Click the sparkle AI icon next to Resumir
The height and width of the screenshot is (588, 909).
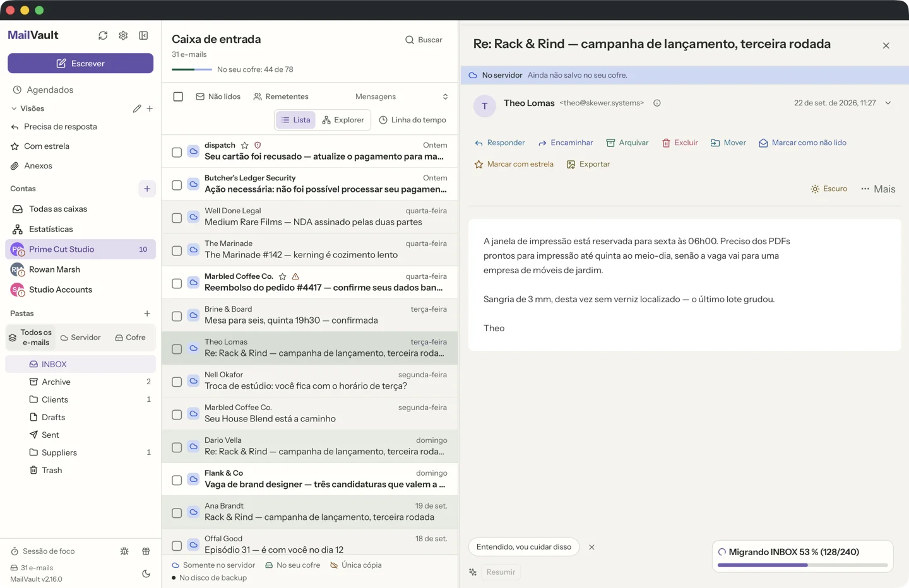473,572
